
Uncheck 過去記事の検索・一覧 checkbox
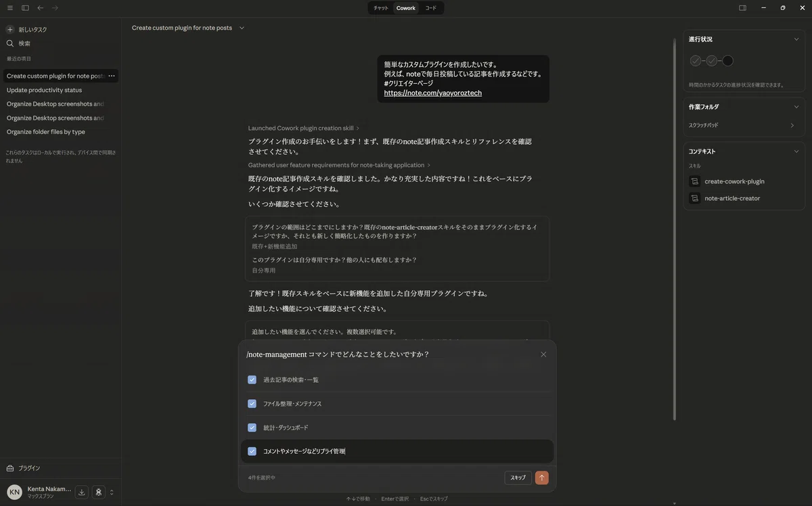point(252,379)
